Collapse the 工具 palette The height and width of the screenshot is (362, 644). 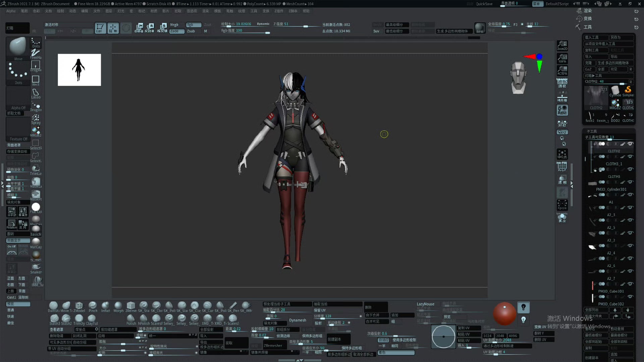click(x=588, y=27)
